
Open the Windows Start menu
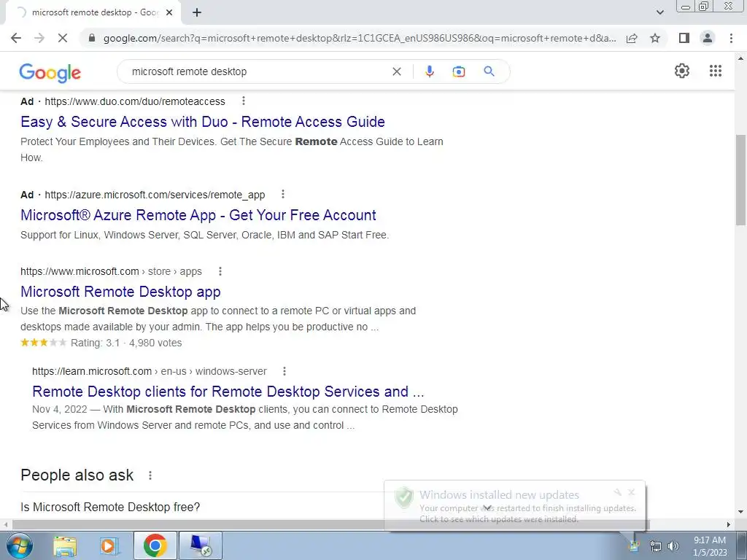tap(19, 545)
